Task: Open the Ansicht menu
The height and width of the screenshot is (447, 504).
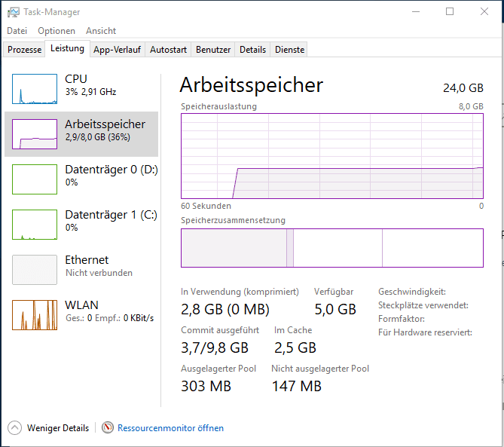Action: point(101,31)
